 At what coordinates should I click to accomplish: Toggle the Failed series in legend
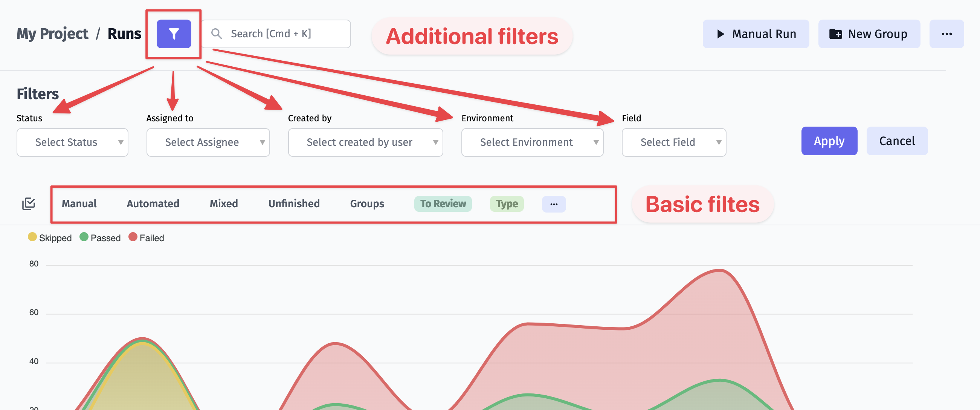147,237
